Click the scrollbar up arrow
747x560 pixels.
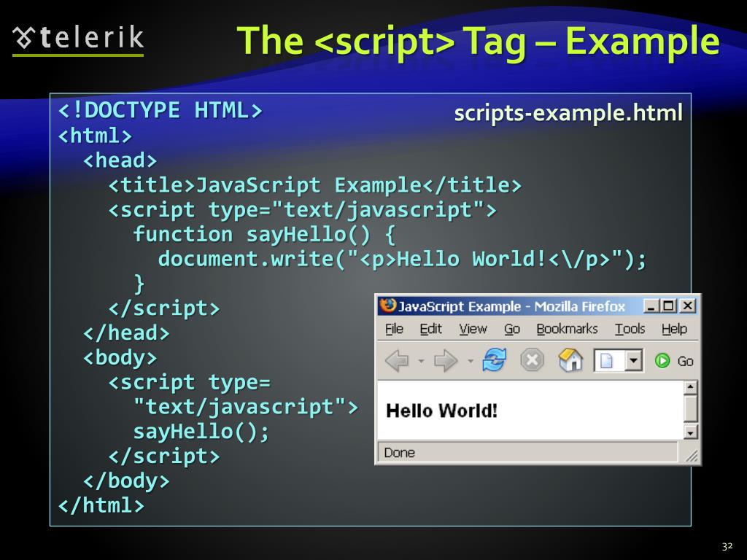[690, 387]
